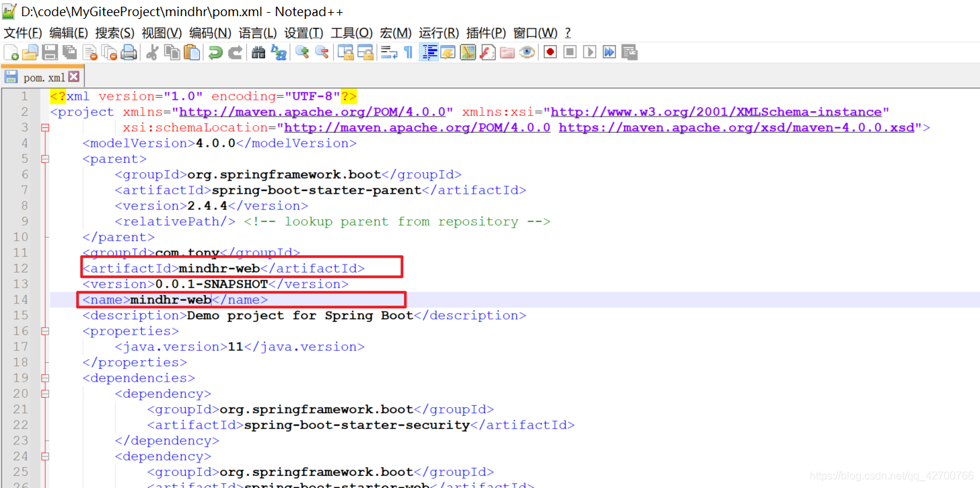
Task: Open the Function List panel icon
Action: coord(487,53)
